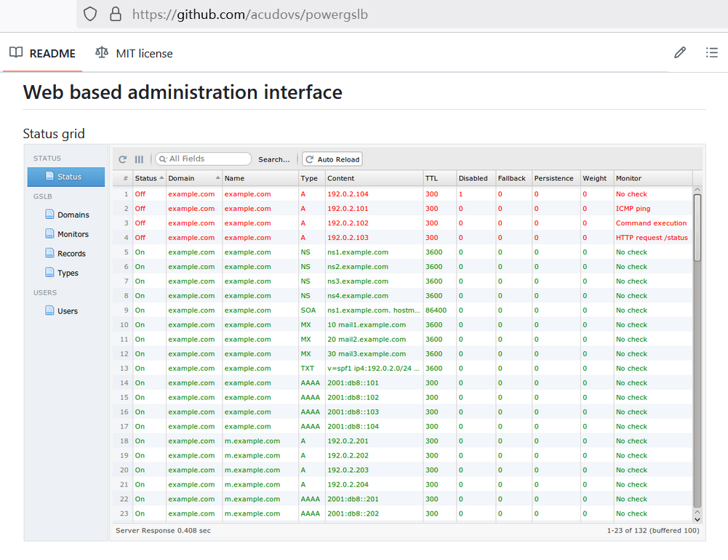Image resolution: width=728 pixels, height=560 pixels.
Task: Click the MIT license scale icon
Action: 103,53
